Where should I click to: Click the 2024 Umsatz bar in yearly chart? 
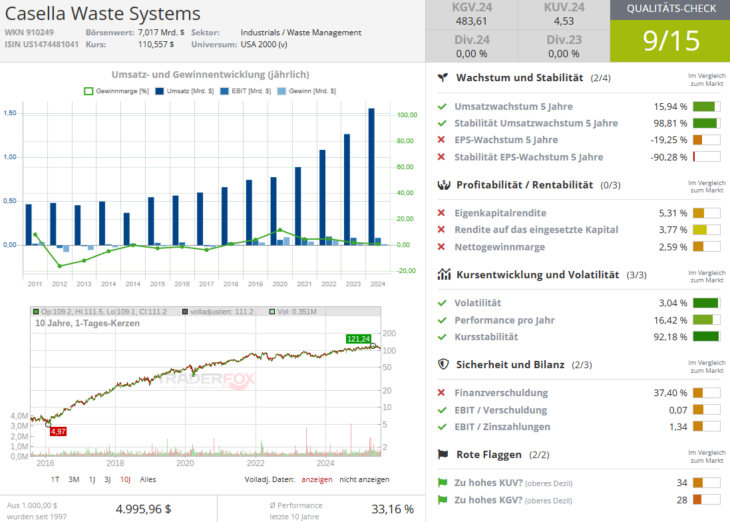click(371, 176)
